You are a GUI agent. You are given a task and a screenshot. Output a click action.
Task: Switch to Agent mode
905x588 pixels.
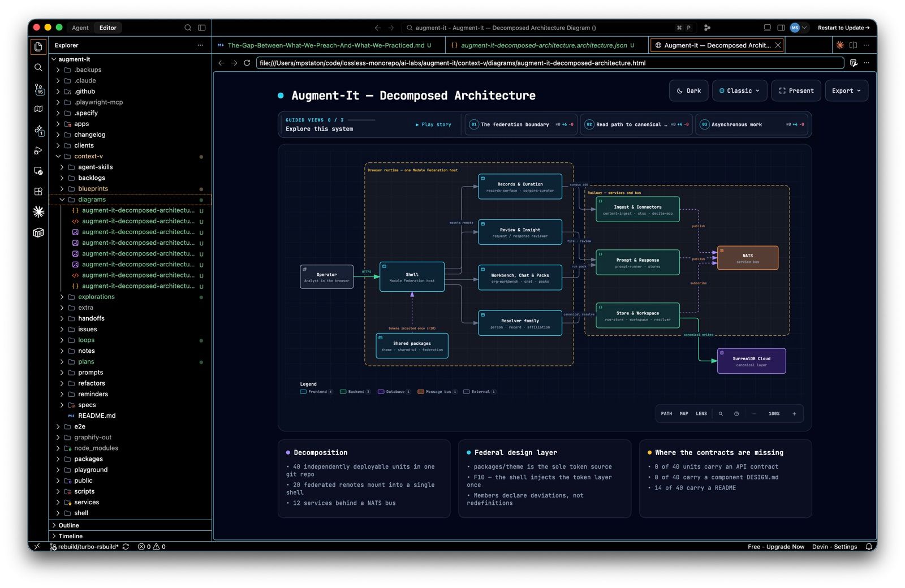(80, 28)
